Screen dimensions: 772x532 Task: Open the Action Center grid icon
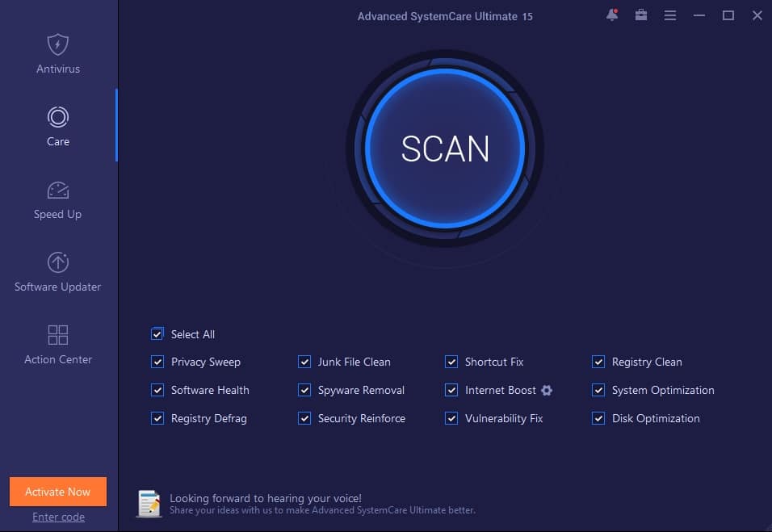58,335
